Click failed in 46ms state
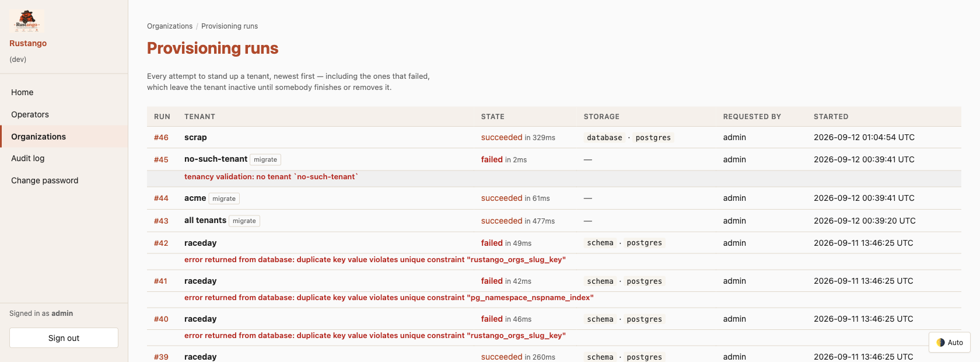980x362 pixels. pos(506,319)
